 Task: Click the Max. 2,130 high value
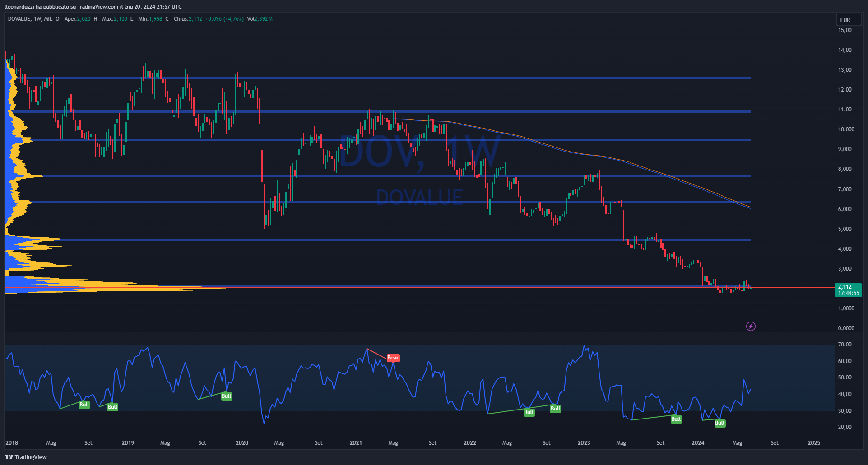[x=110, y=19]
